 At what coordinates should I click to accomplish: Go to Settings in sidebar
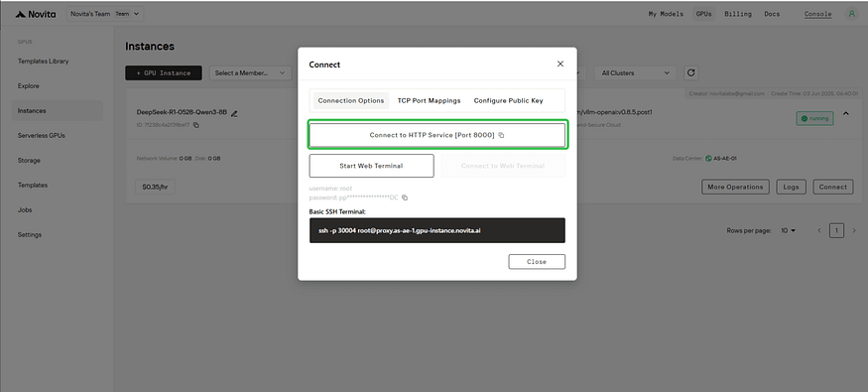[30, 235]
